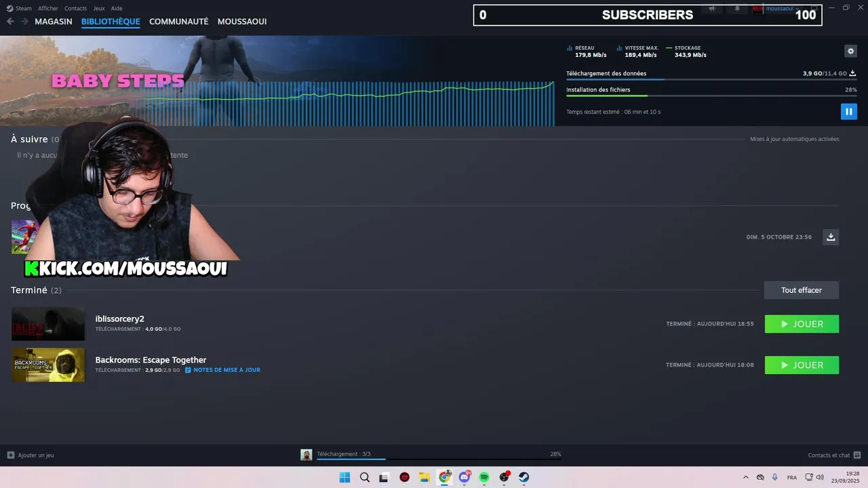
Task: Click TERMINÉ : AUJOURD'HUI 18:55 text
Action: click(x=709, y=324)
